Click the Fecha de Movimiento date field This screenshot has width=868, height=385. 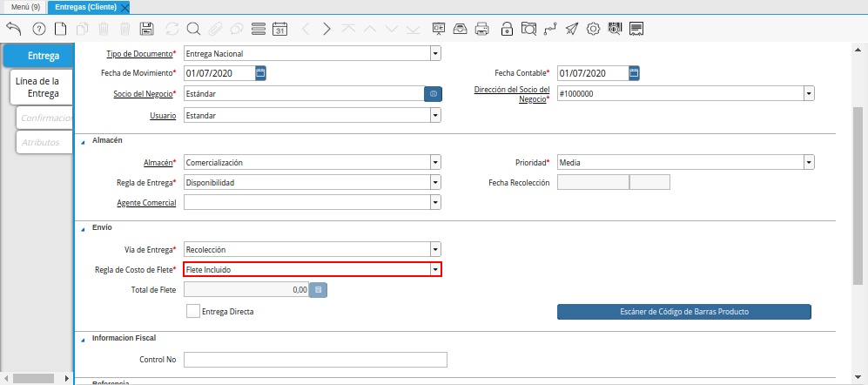tap(219, 73)
